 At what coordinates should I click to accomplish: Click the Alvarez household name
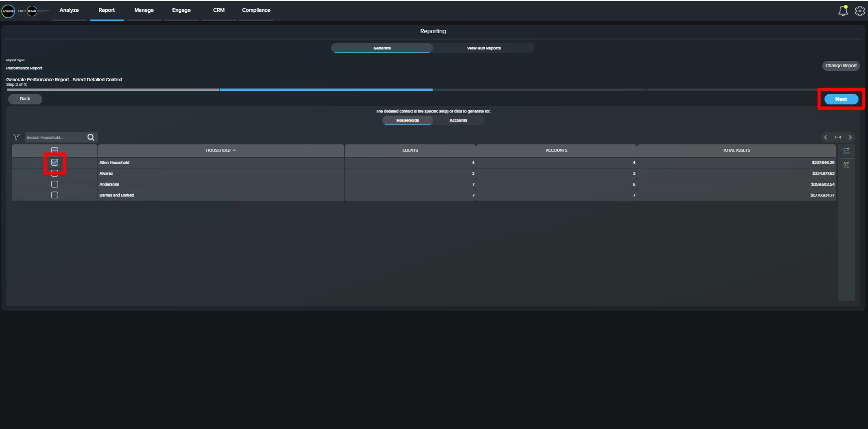(x=106, y=173)
